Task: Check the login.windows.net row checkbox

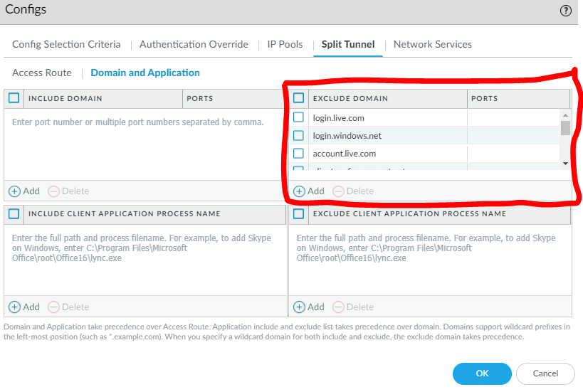Action: [299, 135]
